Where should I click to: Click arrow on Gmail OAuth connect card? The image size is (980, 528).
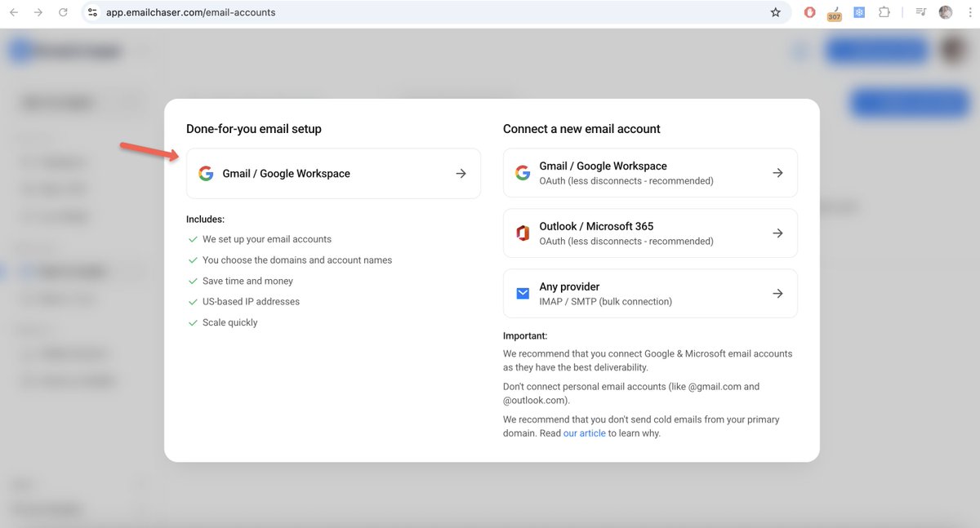pos(778,173)
